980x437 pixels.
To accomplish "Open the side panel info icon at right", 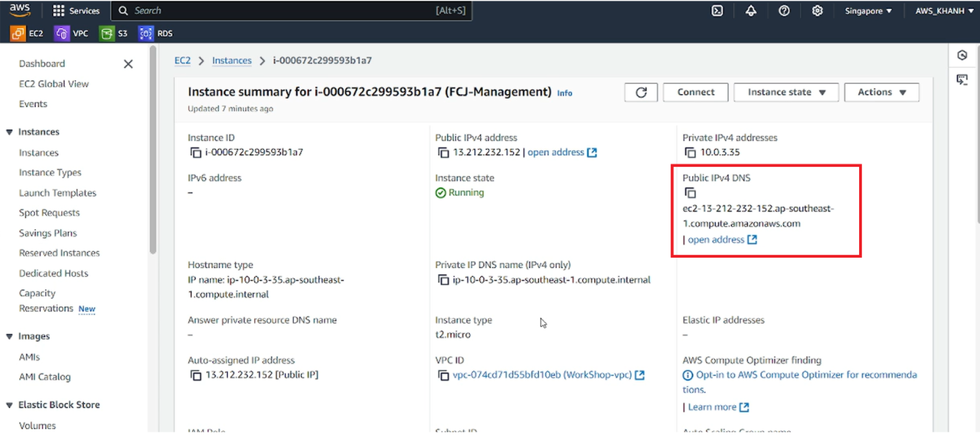I will 962,56.
